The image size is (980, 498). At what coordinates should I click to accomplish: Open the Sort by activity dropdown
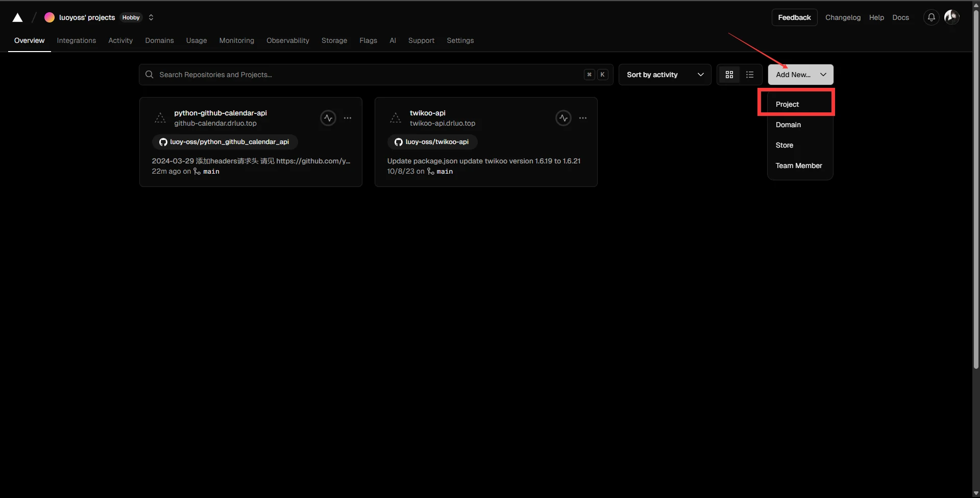(x=665, y=75)
